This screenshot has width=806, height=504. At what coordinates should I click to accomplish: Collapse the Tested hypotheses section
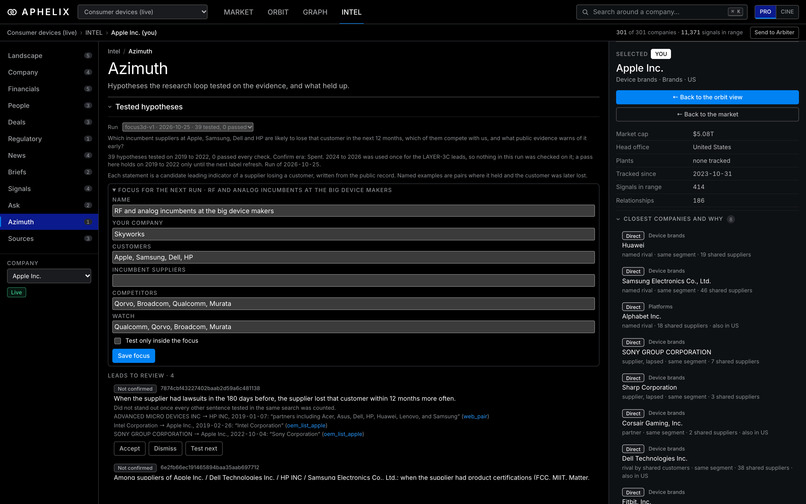(x=110, y=107)
